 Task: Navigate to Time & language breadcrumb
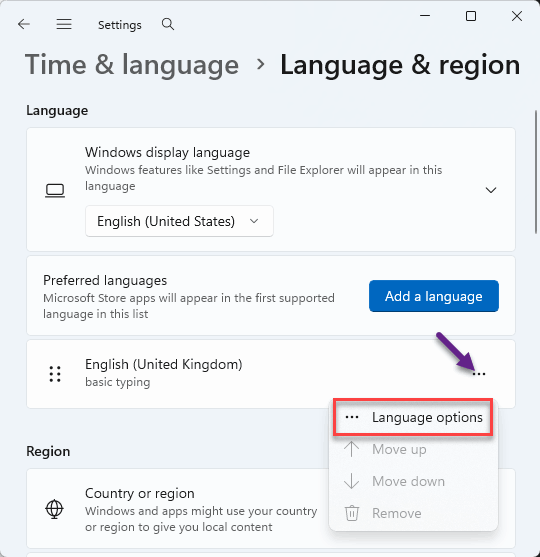(x=132, y=65)
